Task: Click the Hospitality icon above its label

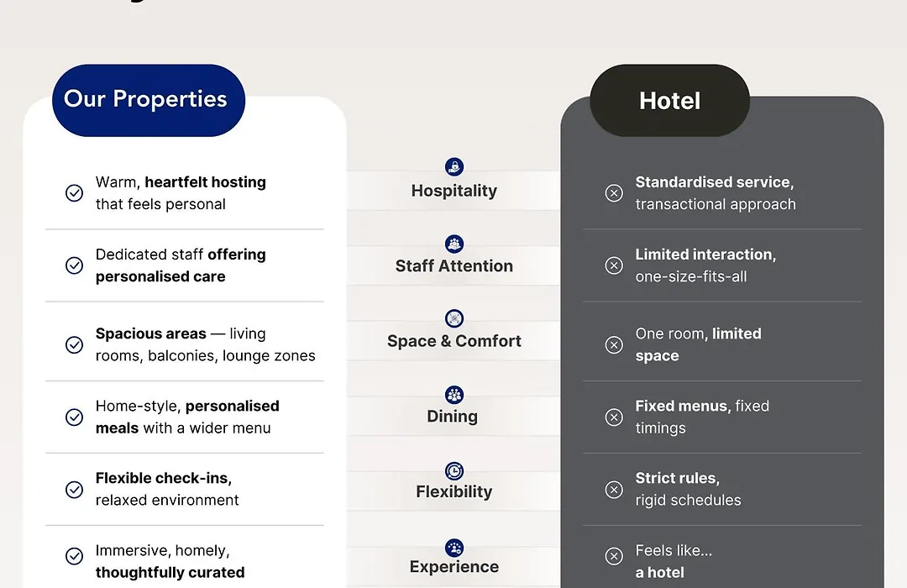Action: click(x=454, y=166)
